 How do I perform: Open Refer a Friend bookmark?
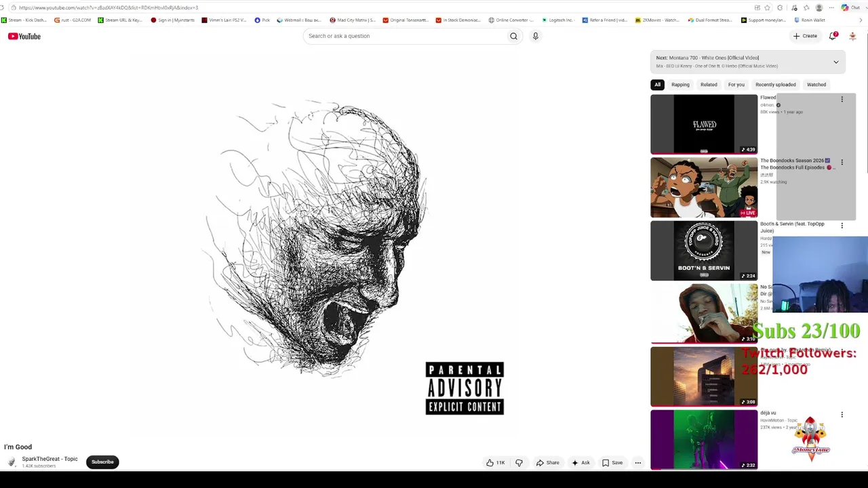point(605,20)
